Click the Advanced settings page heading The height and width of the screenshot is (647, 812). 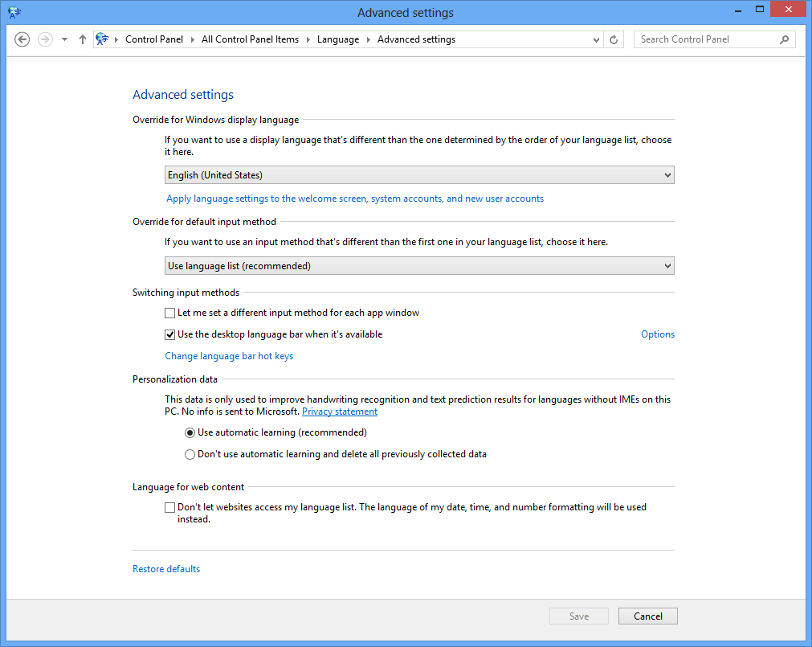pos(183,94)
